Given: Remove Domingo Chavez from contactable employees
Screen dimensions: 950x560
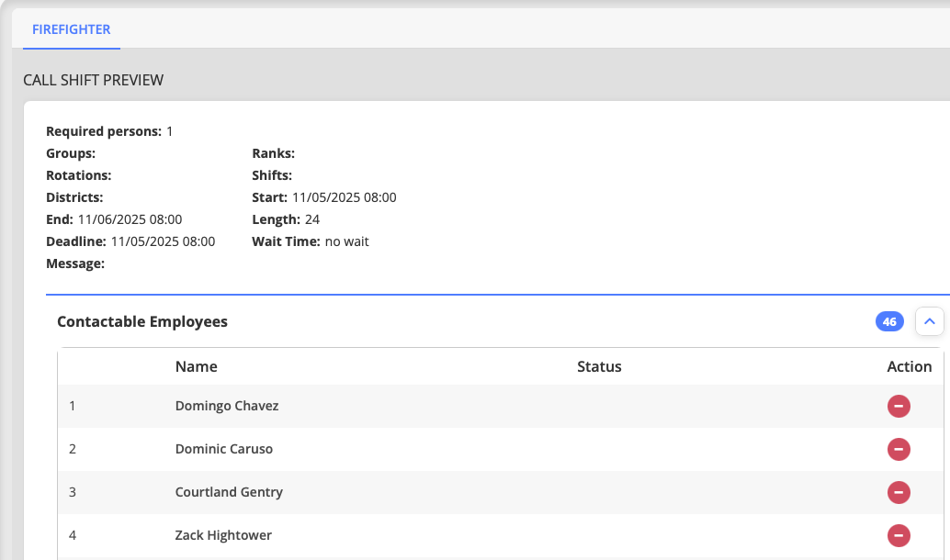Looking at the screenshot, I should click(898, 406).
